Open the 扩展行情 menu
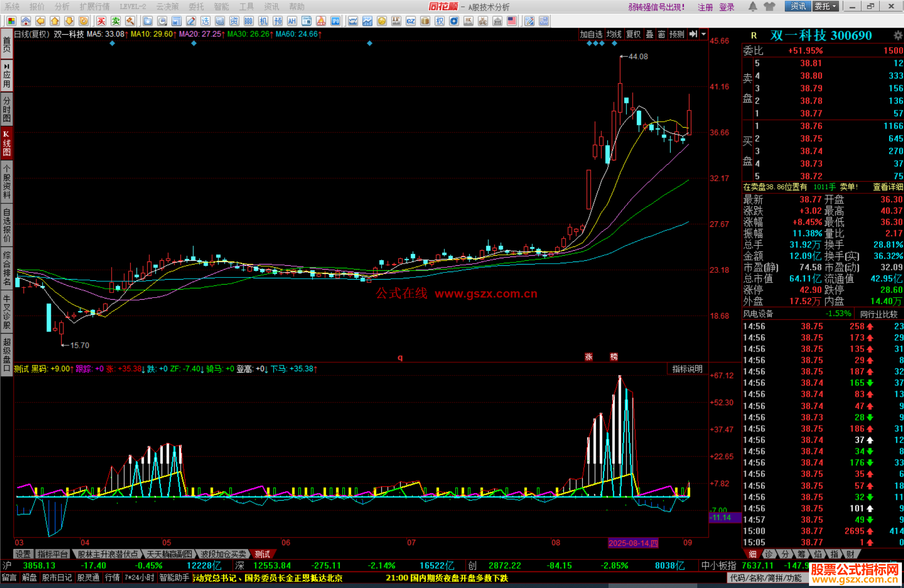 (95, 6)
